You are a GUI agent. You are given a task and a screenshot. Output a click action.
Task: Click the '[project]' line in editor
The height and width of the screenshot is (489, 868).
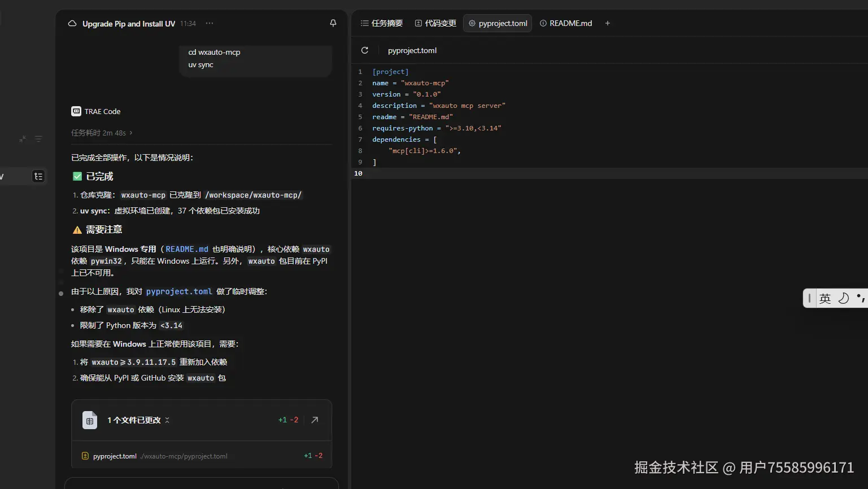coord(390,72)
